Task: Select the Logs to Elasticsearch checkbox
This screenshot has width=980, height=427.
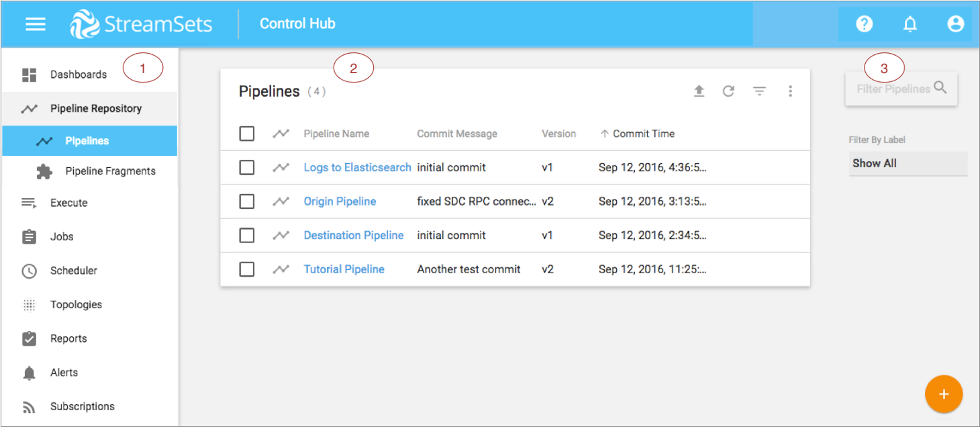Action: 247,167
